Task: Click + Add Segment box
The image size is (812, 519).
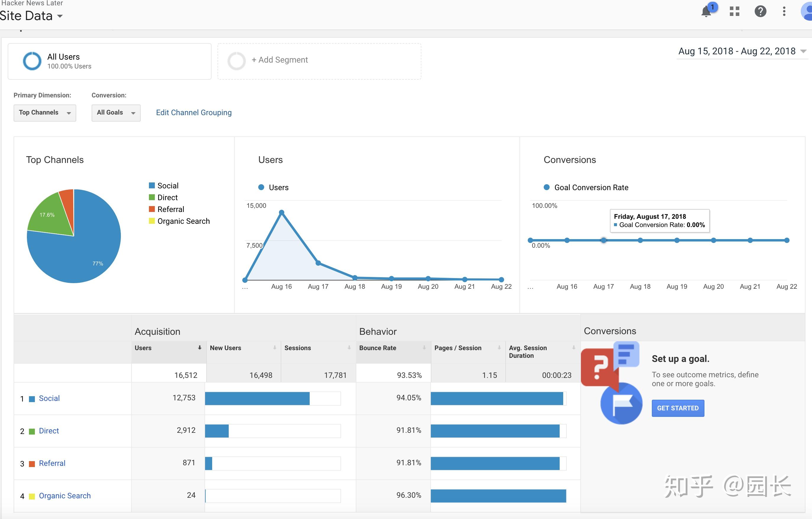Action: point(319,61)
